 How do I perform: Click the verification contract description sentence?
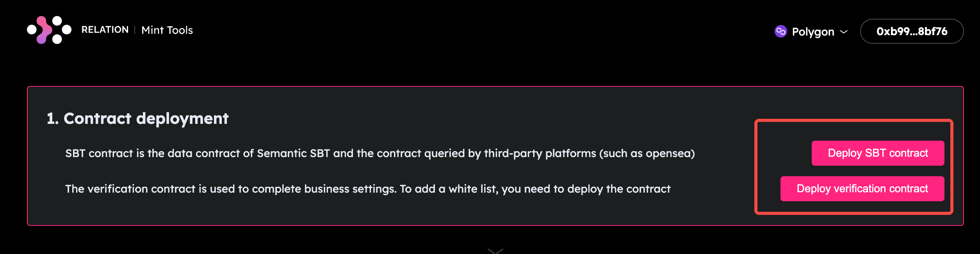368,189
